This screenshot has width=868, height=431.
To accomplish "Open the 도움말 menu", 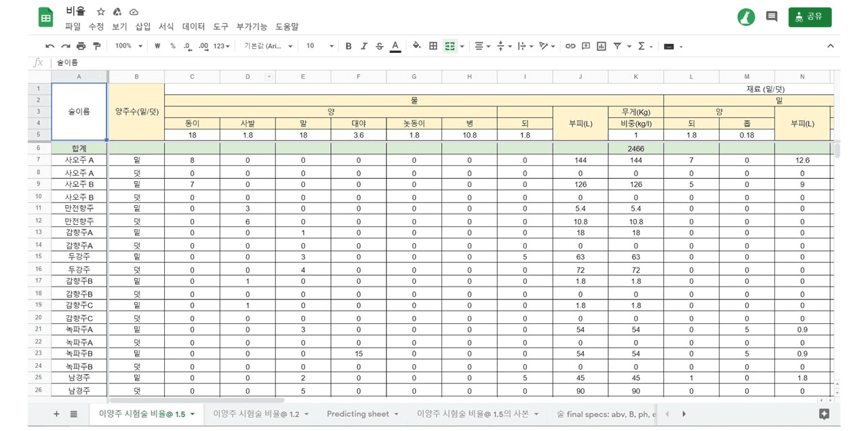I will 287,26.
